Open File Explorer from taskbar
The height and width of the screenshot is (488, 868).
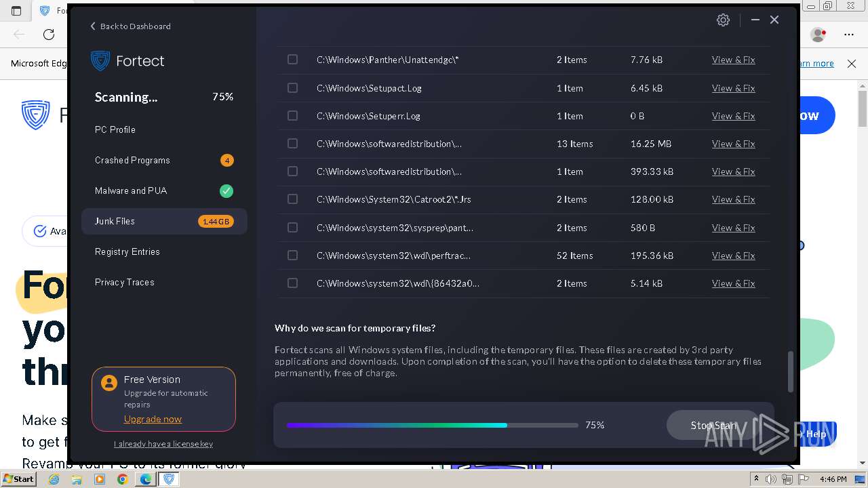(77, 479)
